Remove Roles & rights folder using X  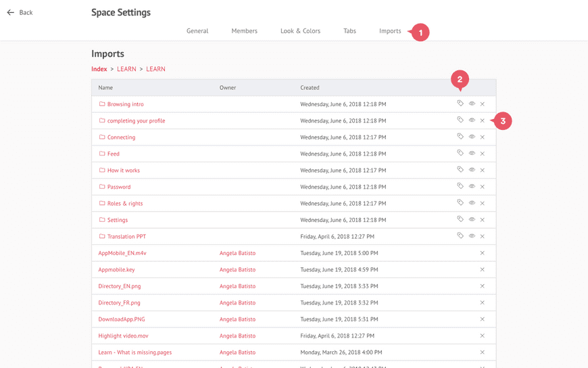483,203
